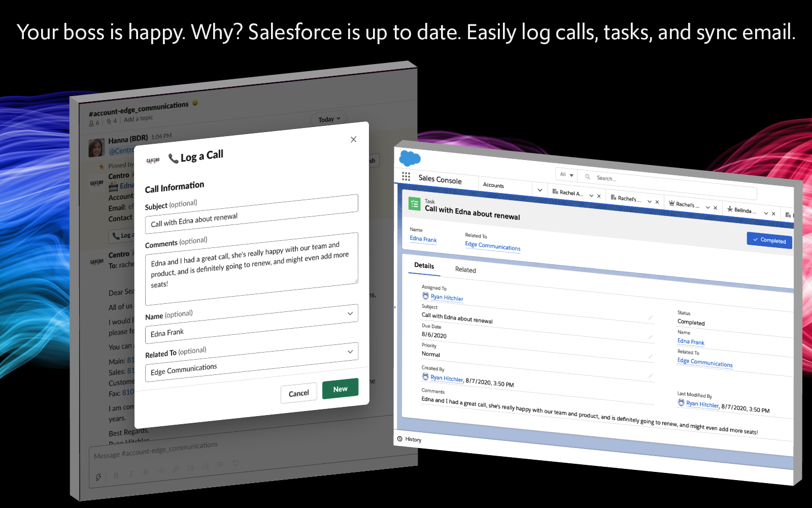This screenshot has width=812, height=508.
Task: Open the Rachel A... tab dropdown chevron
Action: click(591, 196)
